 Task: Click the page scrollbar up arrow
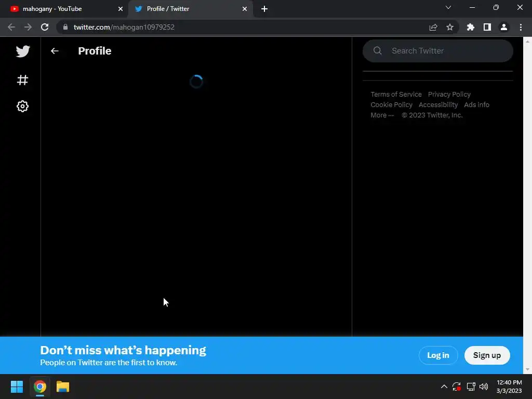(527, 42)
